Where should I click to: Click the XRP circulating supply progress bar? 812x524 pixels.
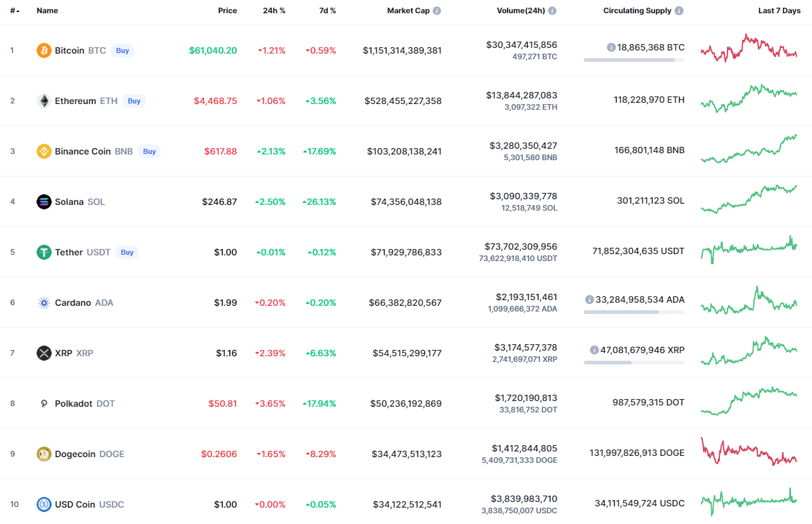pyautogui.click(x=634, y=363)
